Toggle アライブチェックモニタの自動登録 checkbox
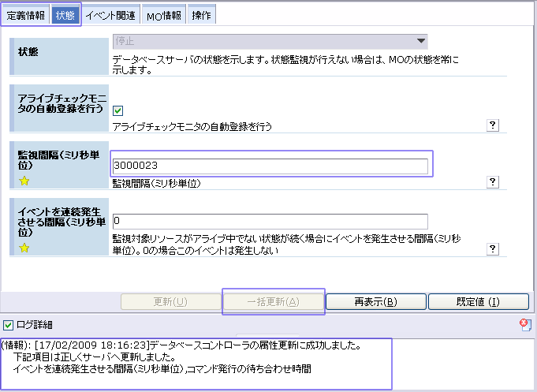Viewport: 537px width, 392px height. [118, 111]
